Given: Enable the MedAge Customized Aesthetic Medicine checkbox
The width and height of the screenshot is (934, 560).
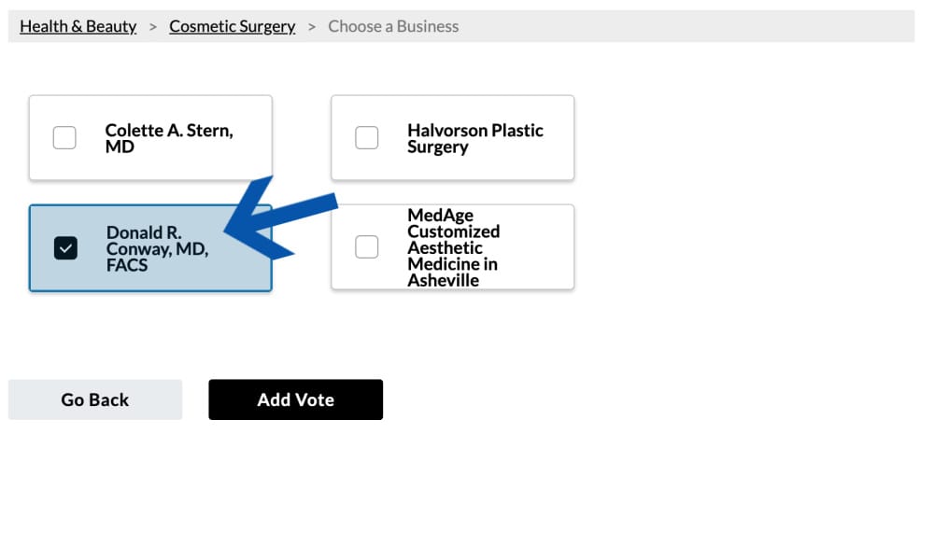Looking at the screenshot, I should 366,247.
